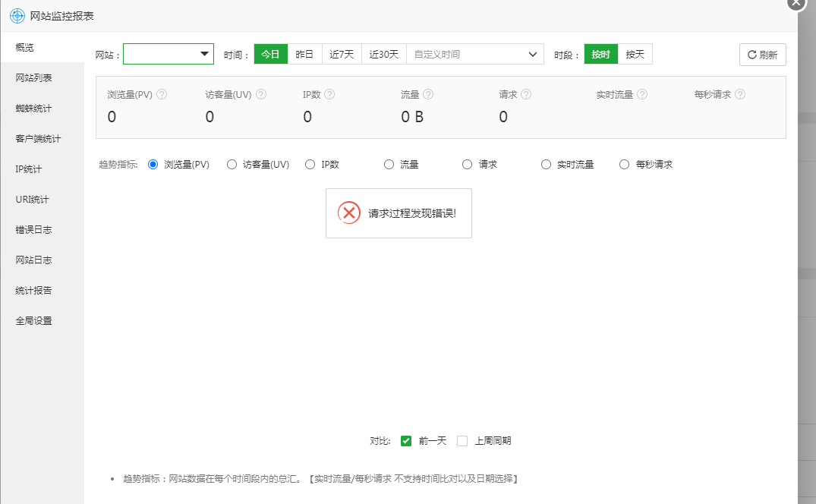Viewport: 816px width, 504px height.
Task: Click help icon beside 访客量(UV) stat
Action: pos(261,95)
